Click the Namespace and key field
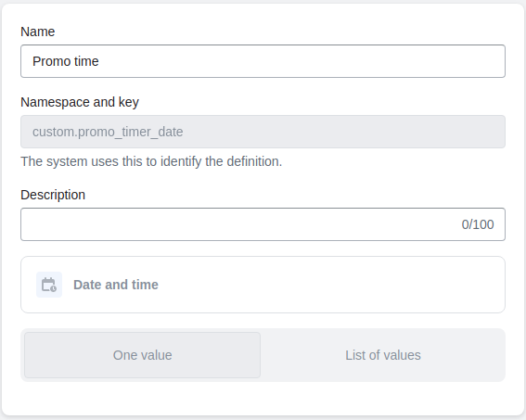The height and width of the screenshot is (420, 526). coord(263,132)
